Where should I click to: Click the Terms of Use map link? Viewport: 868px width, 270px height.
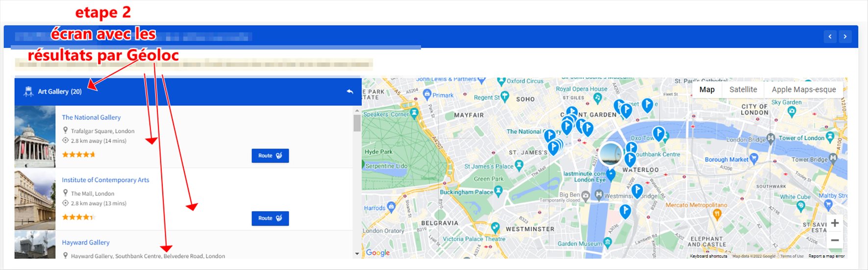click(x=792, y=256)
